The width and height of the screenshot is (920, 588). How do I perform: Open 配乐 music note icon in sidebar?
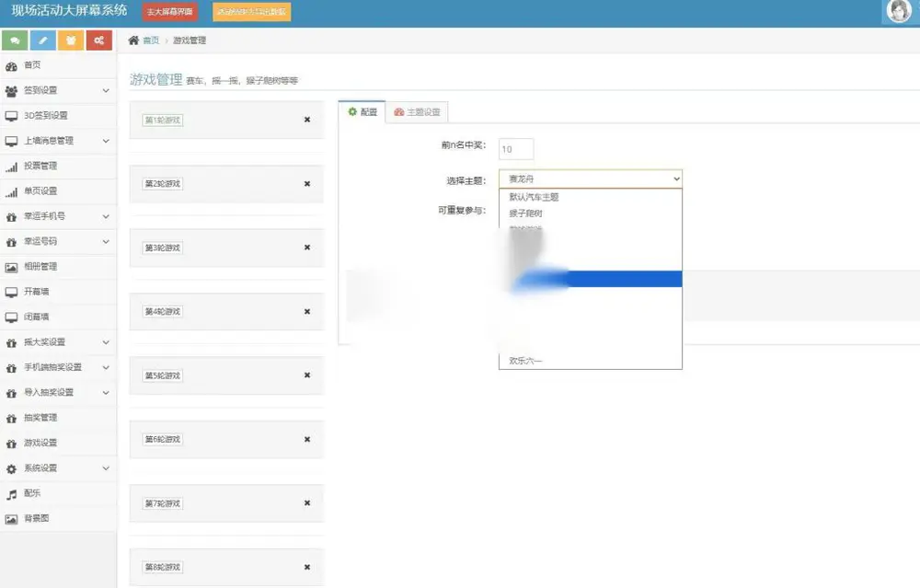click(x=11, y=494)
